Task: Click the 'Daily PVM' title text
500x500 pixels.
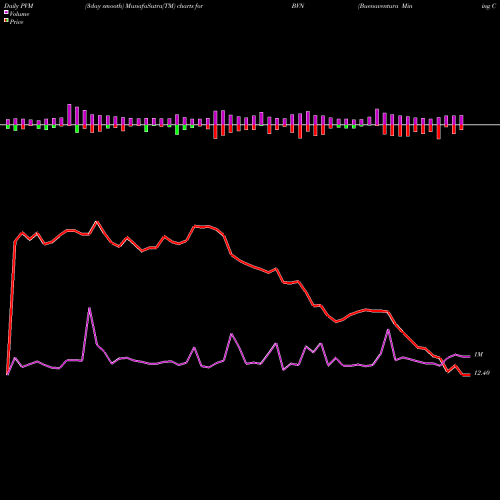Action: coord(19,6)
